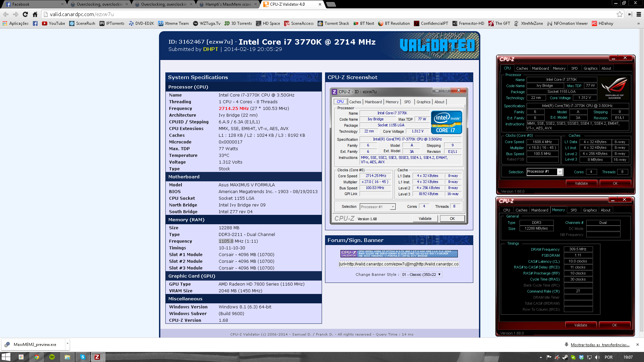Screen dimensions: 644x362
Task: Click the Asus MAXIMUS V FORMULA model text
Action: point(247,185)
